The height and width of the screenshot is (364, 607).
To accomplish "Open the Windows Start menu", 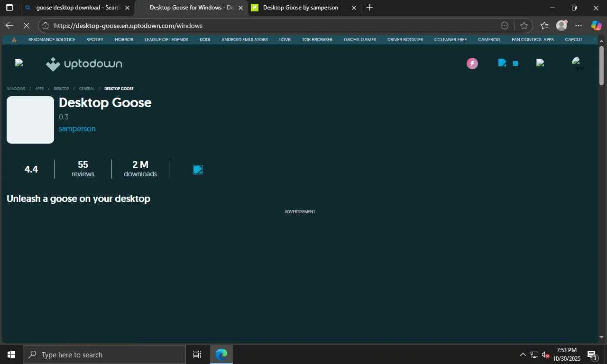I will tap(11, 355).
